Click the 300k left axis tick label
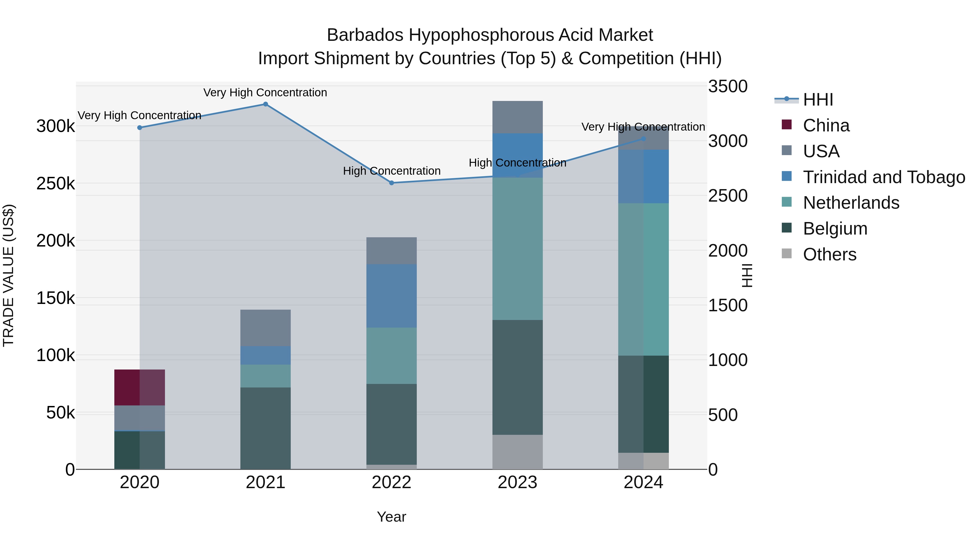The height and width of the screenshot is (551, 980). pyautogui.click(x=56, y=126)
